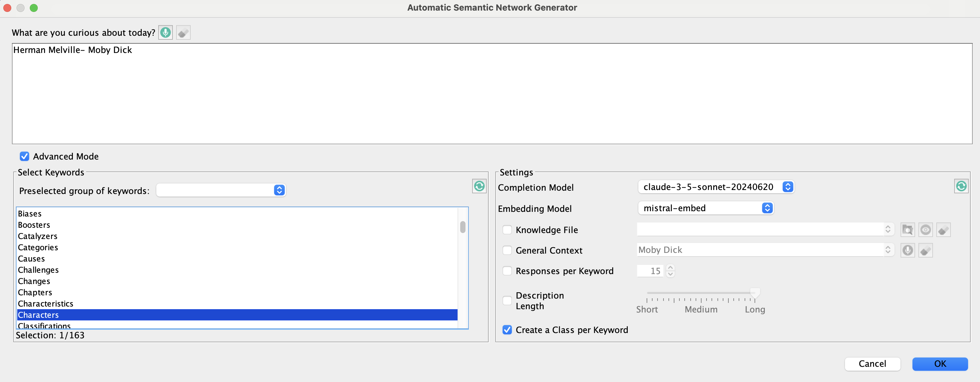This screenshot has width=980, height=382.
Task: Browse for a knowledge file
Action: coord(907,230)
